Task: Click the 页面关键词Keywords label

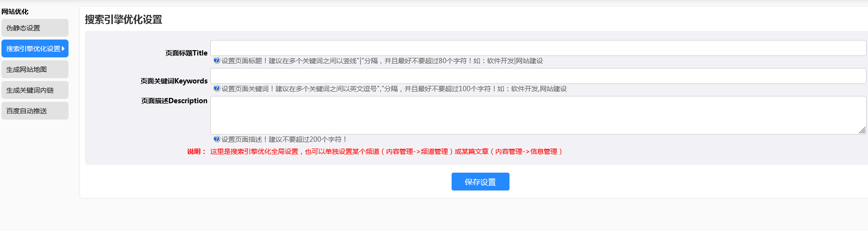Action: (x=174, y=81)
